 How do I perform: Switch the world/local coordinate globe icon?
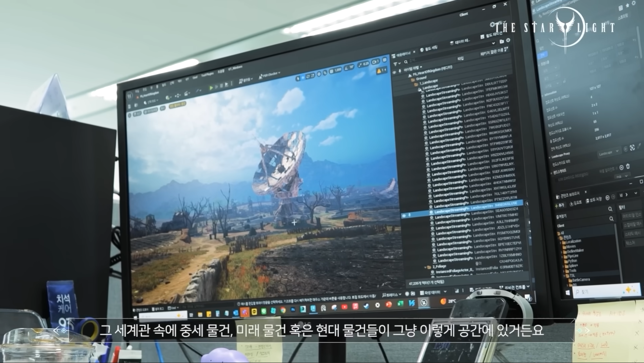coord(319,74)
